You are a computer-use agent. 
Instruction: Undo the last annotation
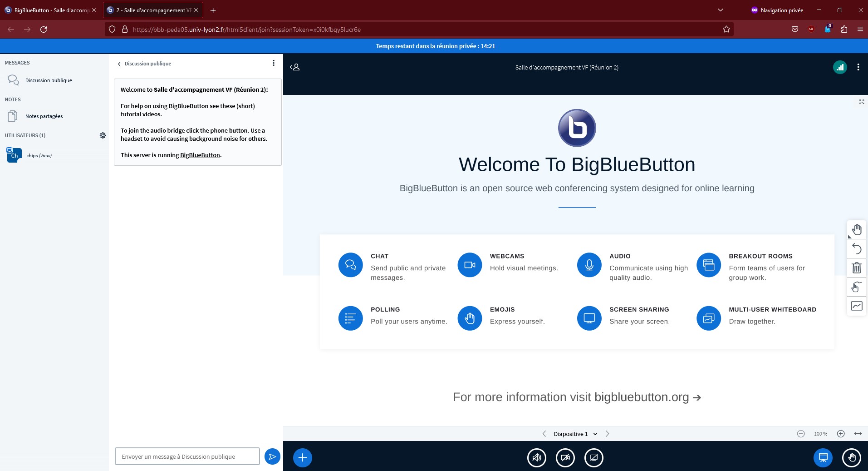(857, 248)
